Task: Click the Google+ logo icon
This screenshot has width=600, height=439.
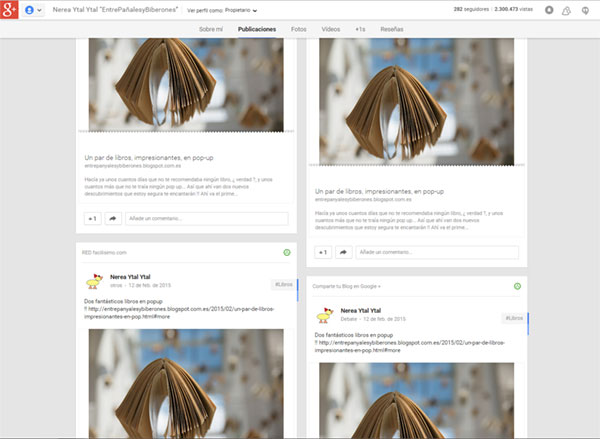Action: 9,10
